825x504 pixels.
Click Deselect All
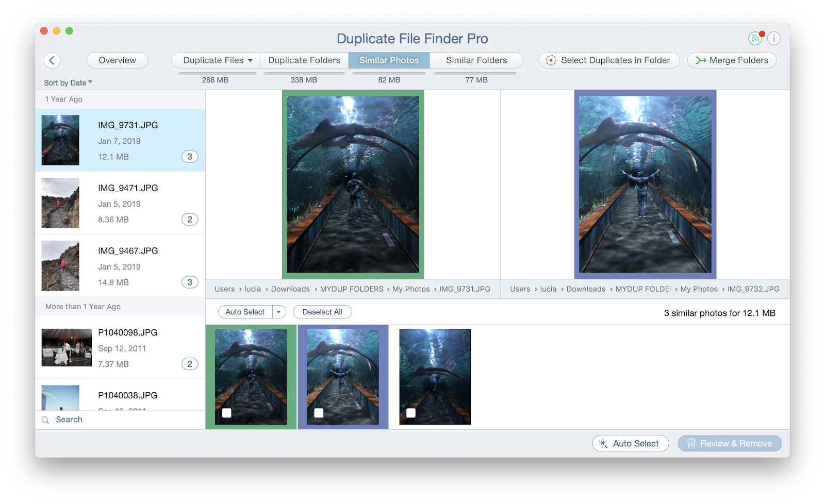pos(322,312)
